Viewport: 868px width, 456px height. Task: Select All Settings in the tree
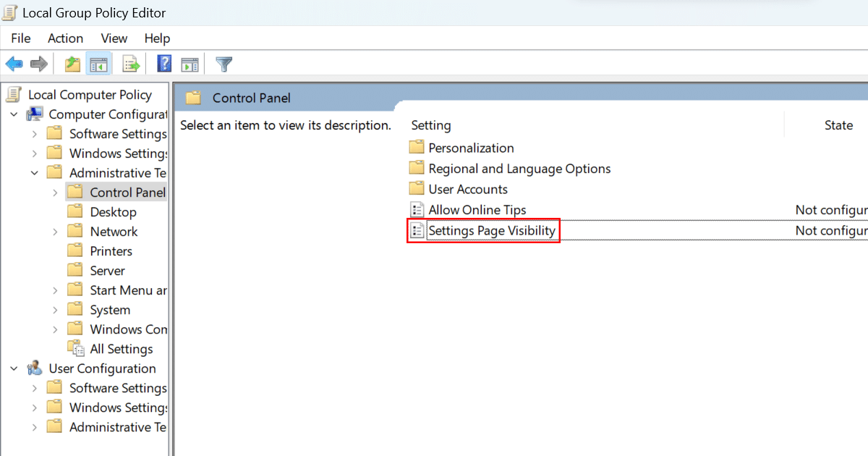click(x=121, y=349)
